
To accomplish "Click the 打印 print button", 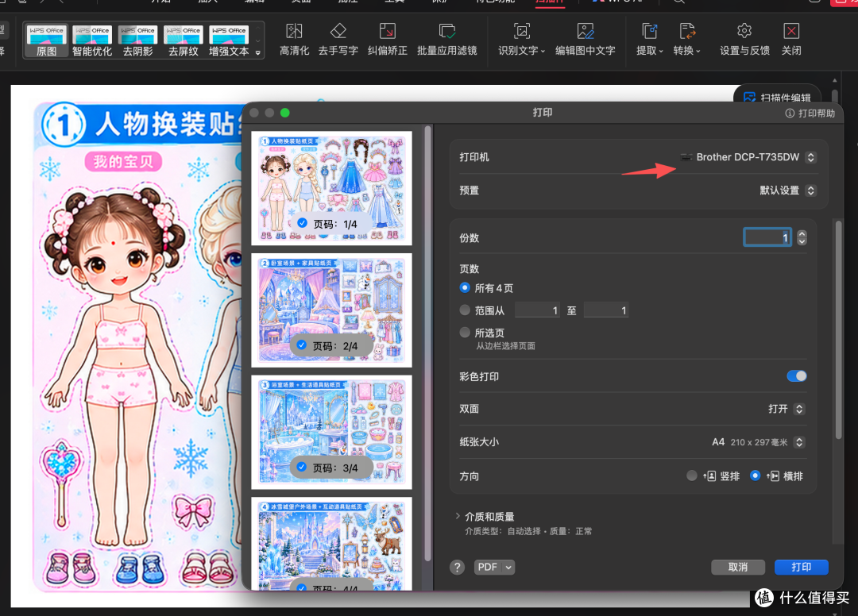I will click(801, 568).
